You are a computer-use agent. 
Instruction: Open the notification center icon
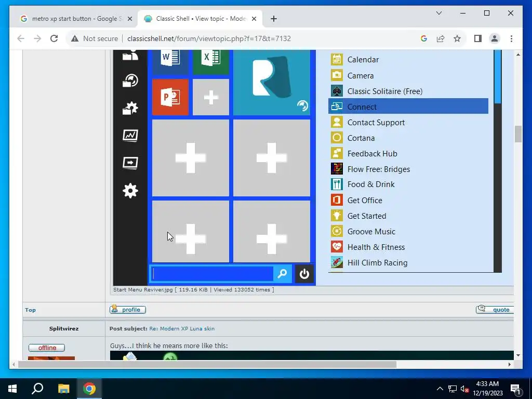(x=515, y=389)
